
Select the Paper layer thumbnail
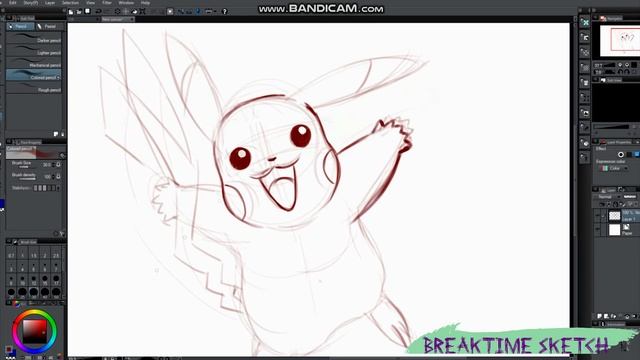click(614, 230)
